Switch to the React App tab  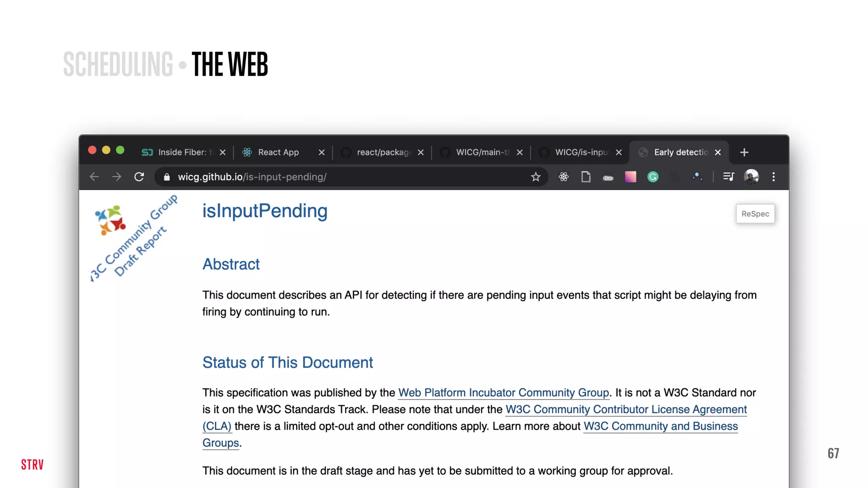click(x=278, y=152)
